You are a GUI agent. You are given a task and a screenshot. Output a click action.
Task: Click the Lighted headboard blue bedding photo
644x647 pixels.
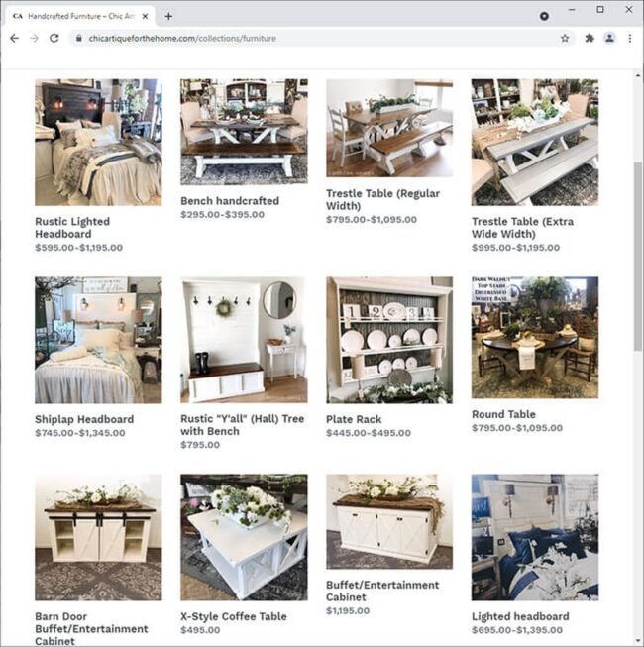[x=535, y=537]
